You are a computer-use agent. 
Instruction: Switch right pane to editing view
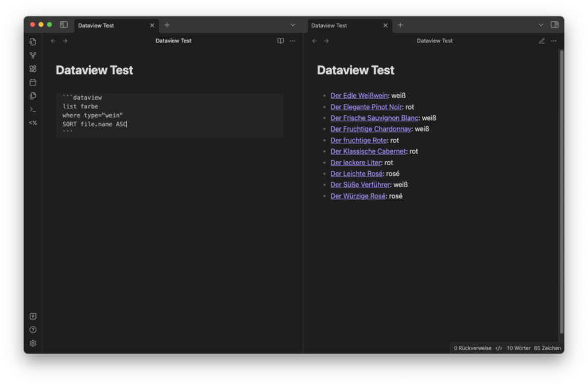542,41
